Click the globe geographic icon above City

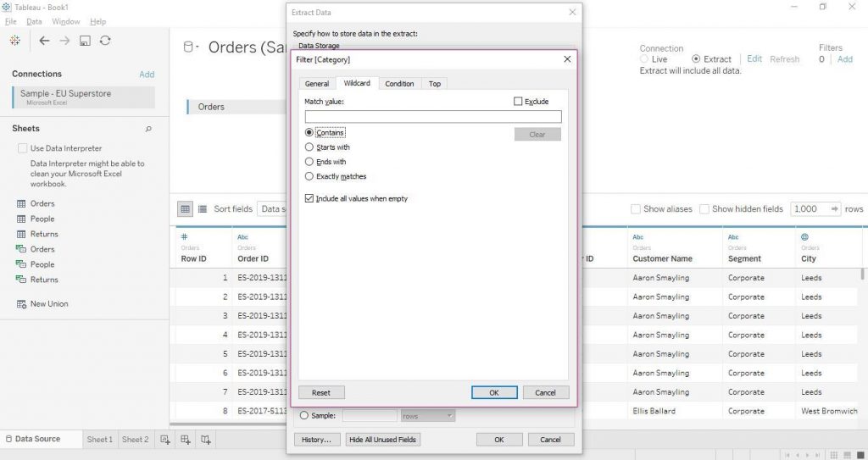[x=804, y=237]
